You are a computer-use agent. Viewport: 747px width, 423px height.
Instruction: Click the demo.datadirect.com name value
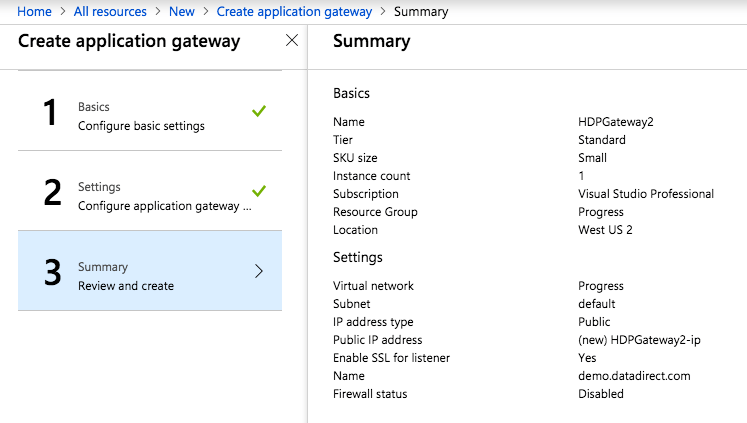coord(634,376)
